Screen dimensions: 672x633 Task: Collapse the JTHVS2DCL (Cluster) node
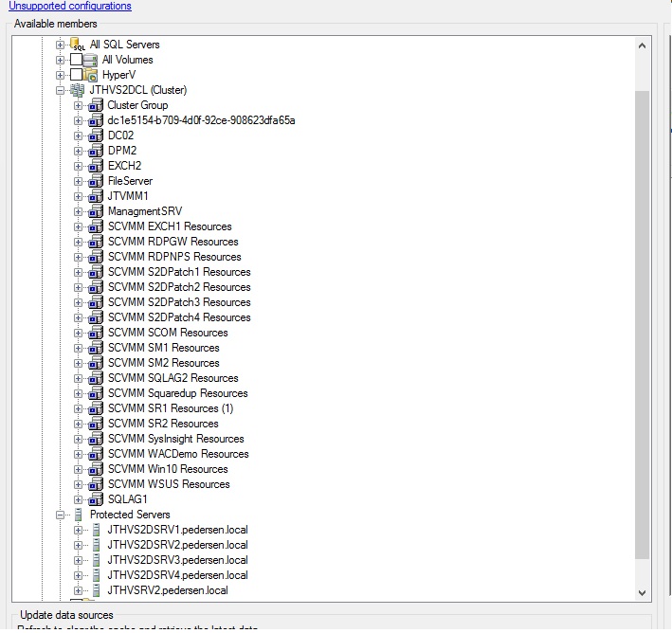click(60, 90)
